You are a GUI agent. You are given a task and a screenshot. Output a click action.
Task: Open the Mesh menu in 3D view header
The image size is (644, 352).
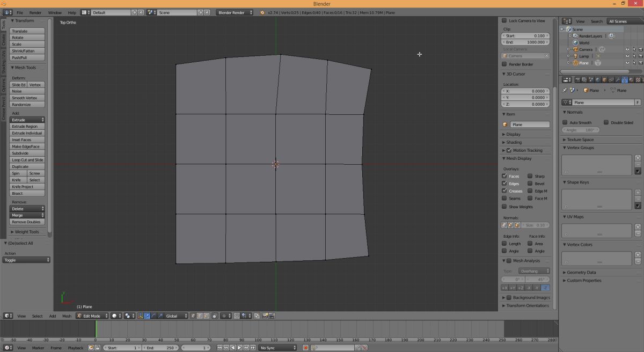[67, 316]
